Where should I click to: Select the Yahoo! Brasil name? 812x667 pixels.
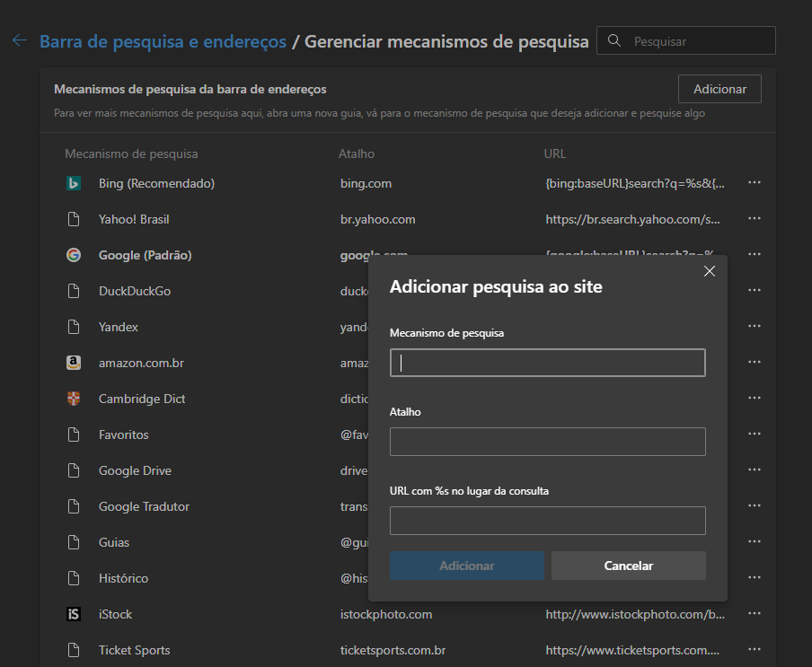coord(134,219)
